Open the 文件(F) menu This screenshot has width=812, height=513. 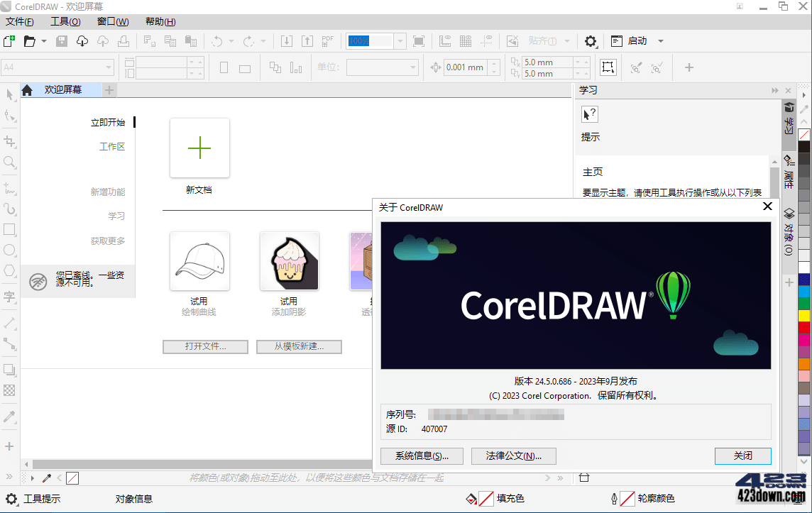[x=19, y=21]
